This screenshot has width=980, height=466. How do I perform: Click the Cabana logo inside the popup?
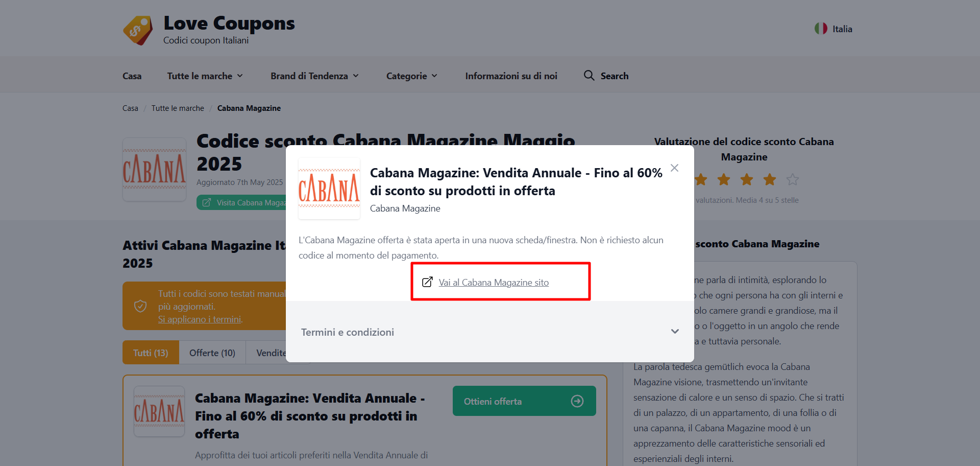pos(329,189)
